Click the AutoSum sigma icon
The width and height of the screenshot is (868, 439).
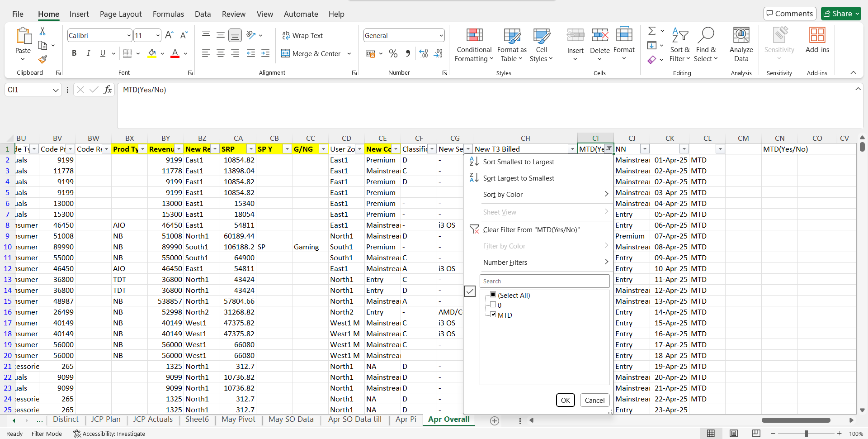tap(652, 31)
